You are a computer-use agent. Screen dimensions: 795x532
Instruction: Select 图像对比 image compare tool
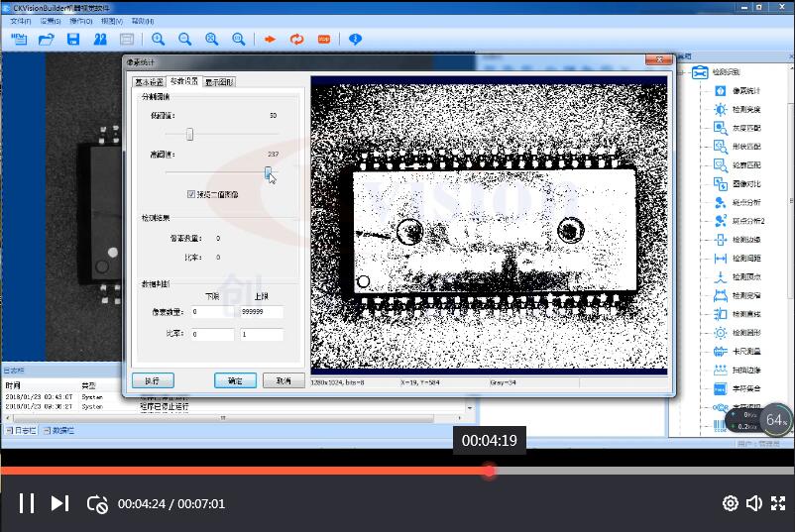tap(738, 183)
